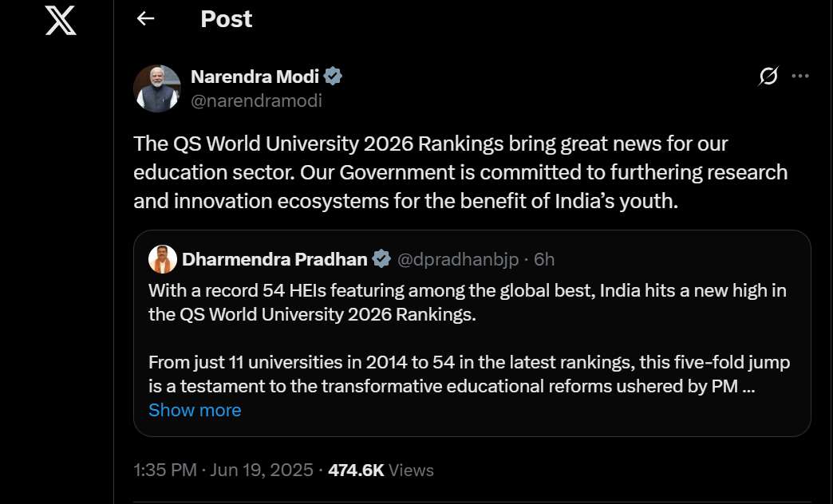Click the X logo icon

click(x=60, y=22)
